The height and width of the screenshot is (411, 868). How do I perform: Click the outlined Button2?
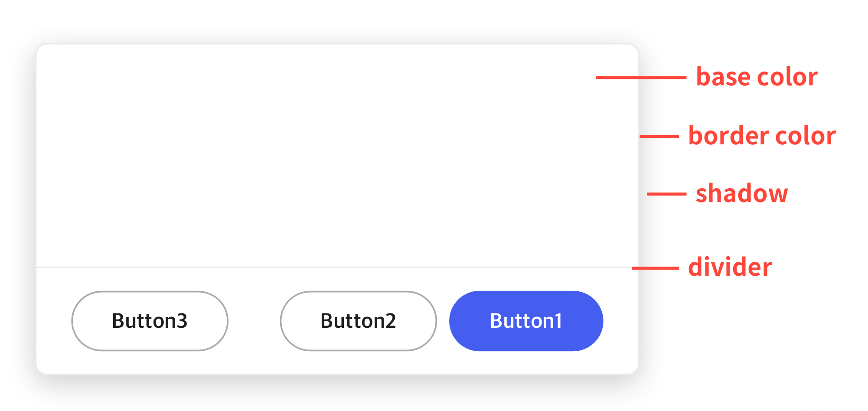pos(358,321)
